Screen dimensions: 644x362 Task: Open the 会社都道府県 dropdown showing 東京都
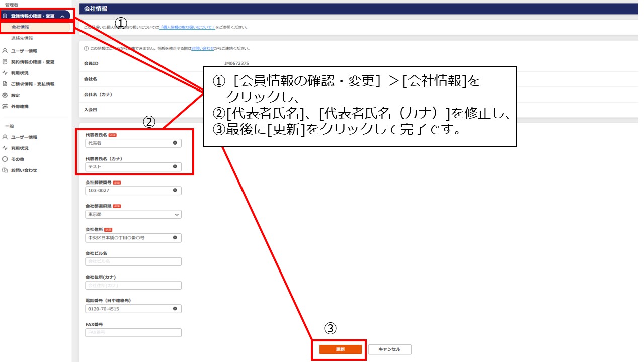(x=133, y=214)
